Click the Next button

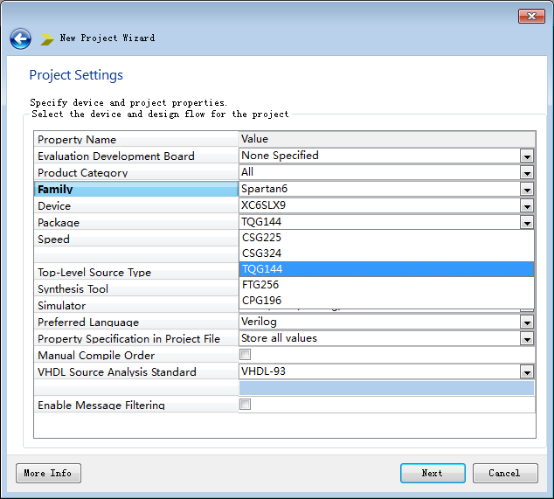click(432, 473)
